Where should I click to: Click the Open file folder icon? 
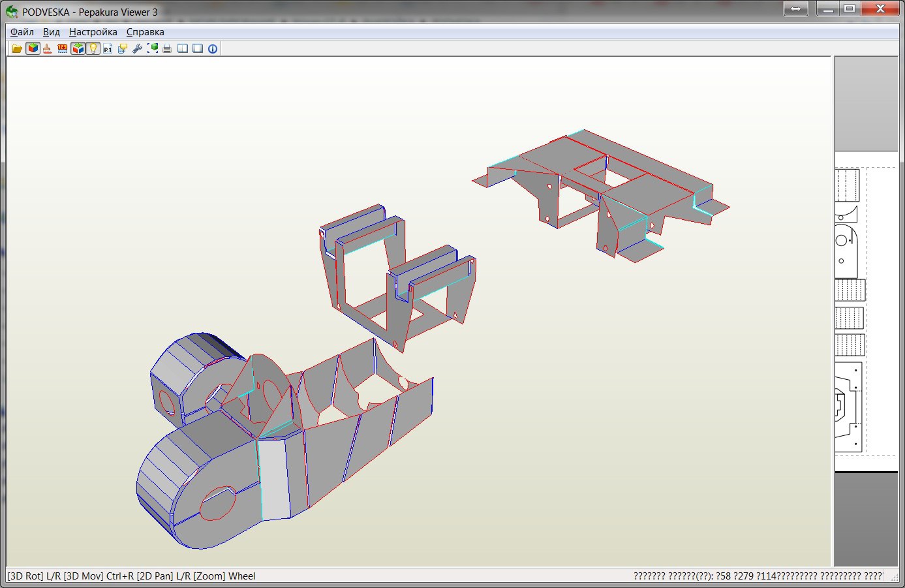(17, 48)
